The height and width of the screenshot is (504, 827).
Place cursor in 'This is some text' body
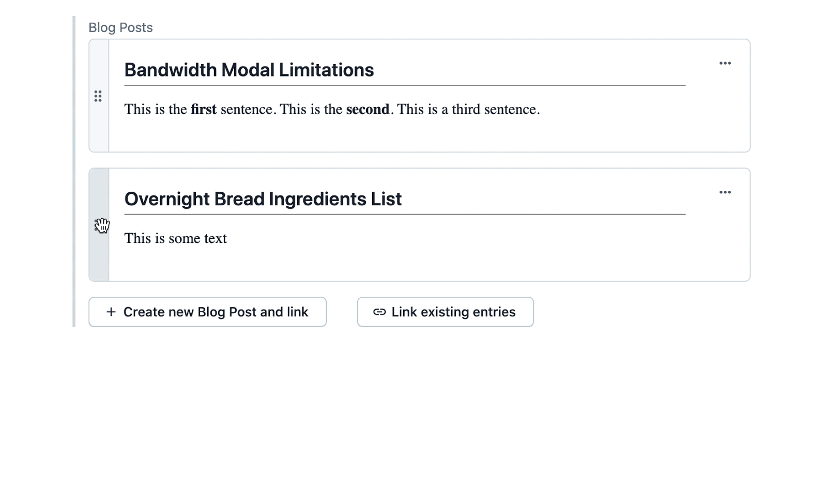point(175,238)
